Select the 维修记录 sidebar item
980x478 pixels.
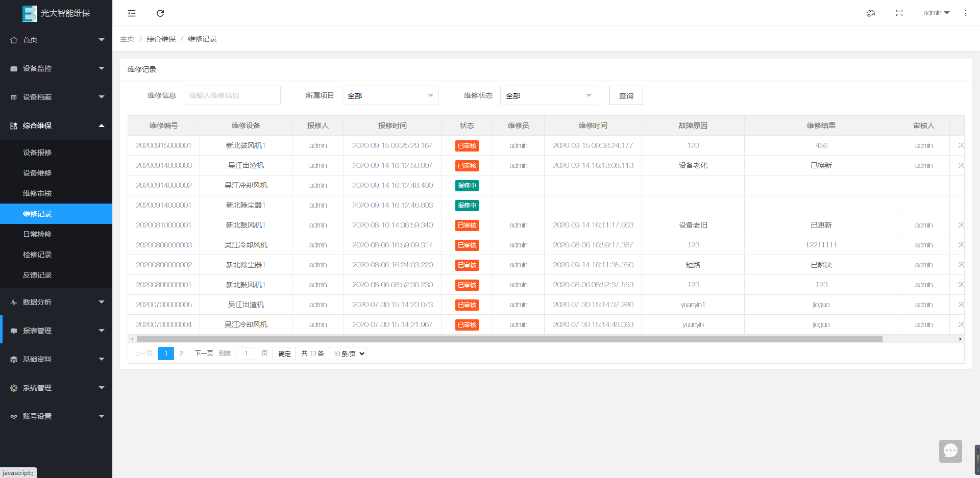(56, 214)
